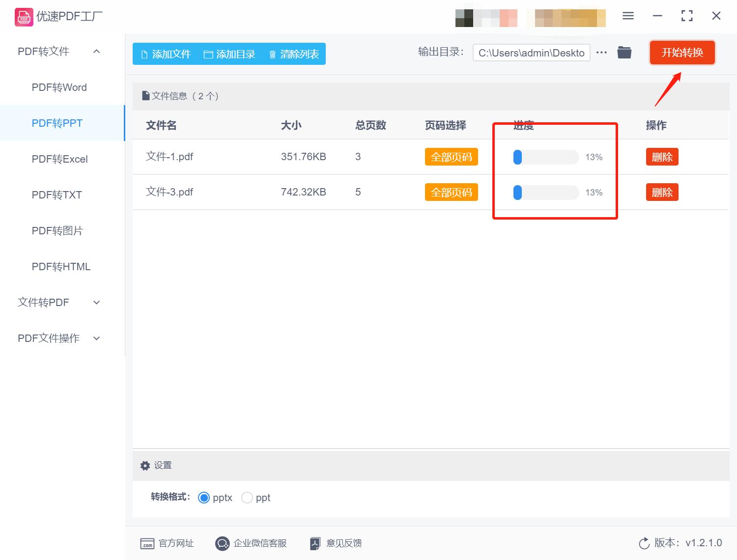
Task: Click the 开始转换 button
Action: [x=682, y=53]
